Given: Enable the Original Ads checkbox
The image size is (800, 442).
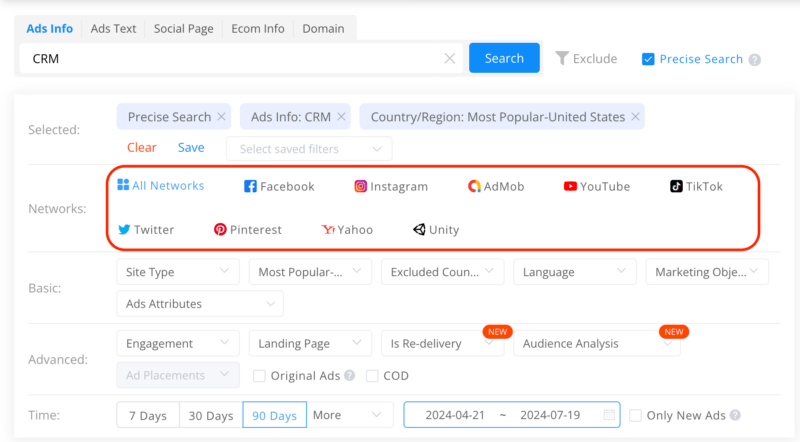Looking at the screenshot, I should click(259, 376).
